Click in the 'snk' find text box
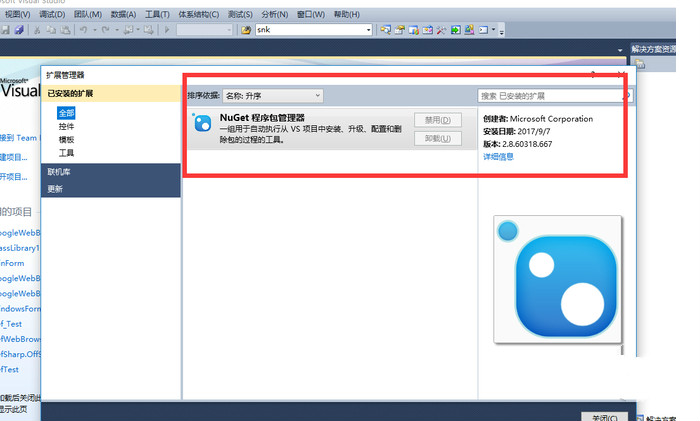Screen dimensions: 700x421 [310, 30]
